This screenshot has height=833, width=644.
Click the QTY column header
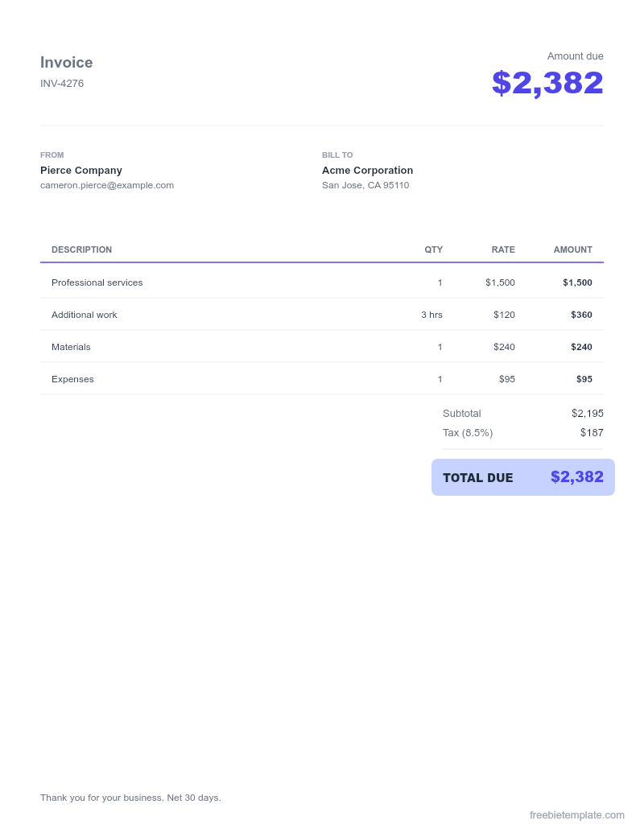tap(434, 249)
